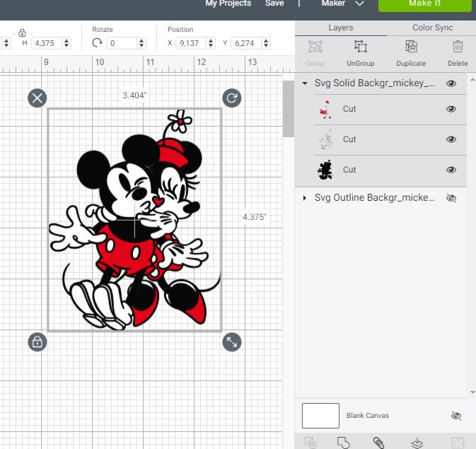476x449 pixels.
Task: Click the Rotate circular arrow icon
Action: (97, 43)
